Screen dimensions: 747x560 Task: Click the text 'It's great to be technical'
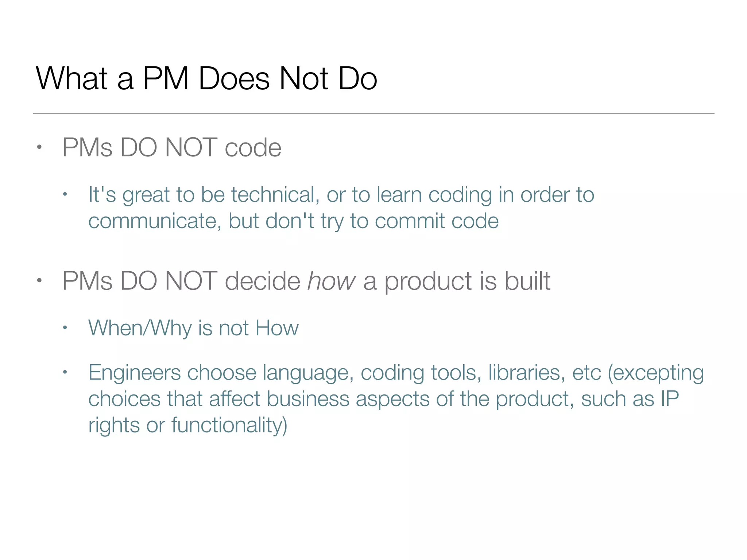click(201, 194)
